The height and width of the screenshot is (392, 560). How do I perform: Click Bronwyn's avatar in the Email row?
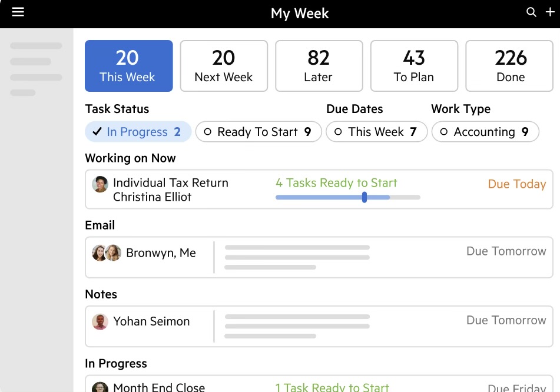pyautogui.click(x=100, y=253)
